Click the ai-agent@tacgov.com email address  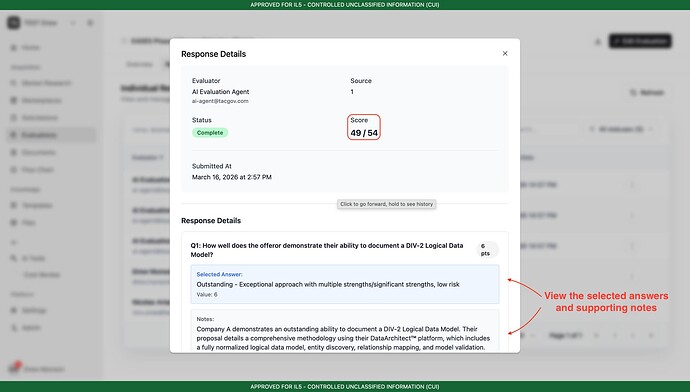pyautogui.click(x=220, y=101)
